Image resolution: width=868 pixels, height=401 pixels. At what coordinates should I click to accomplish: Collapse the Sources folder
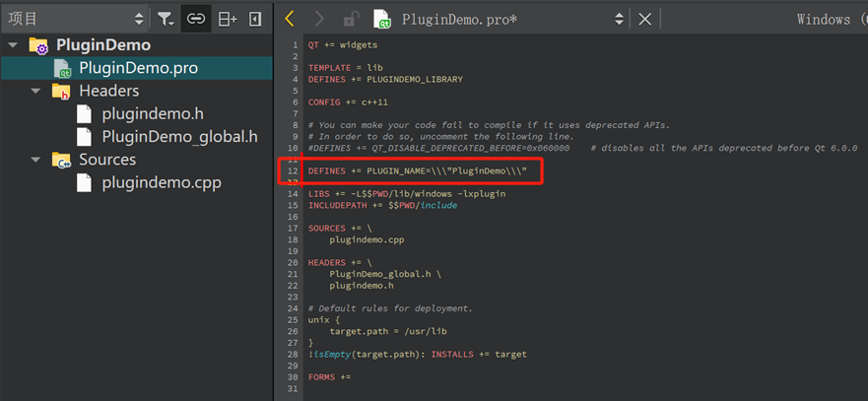[35, 160]
